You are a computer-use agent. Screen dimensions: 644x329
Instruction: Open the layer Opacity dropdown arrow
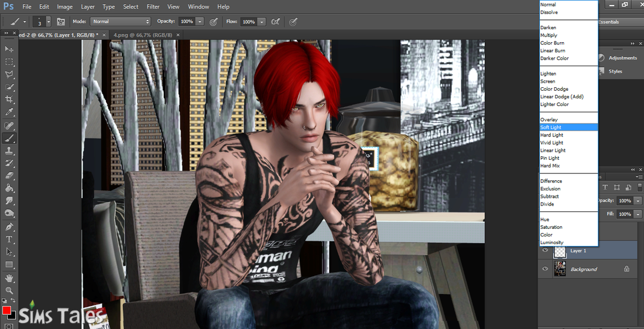click(x=638, y=201)
